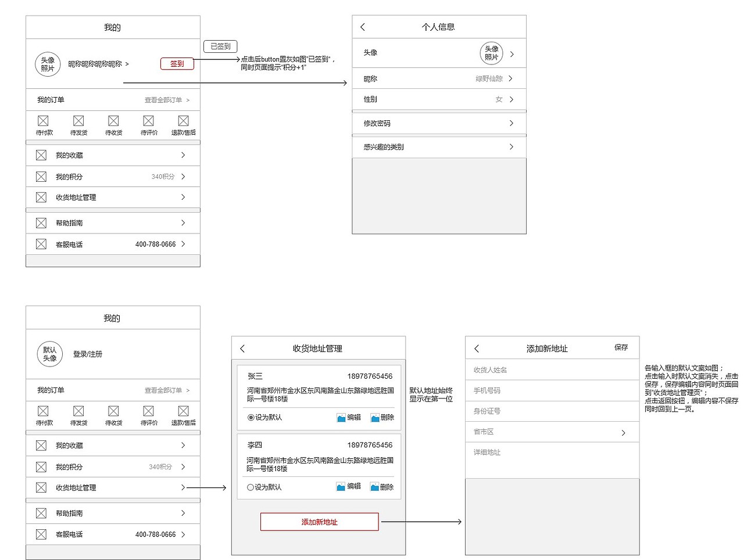Screen dimensions: 744x560
Task: Set 李四's address as default
Action: [x=251, y=487]
